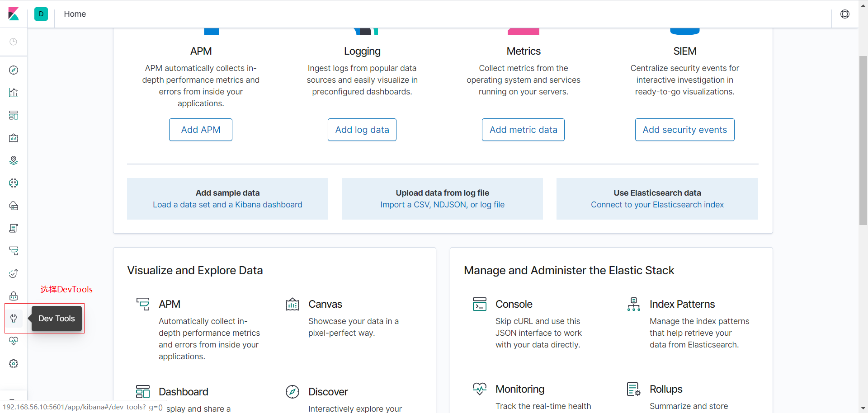Image resolution: width=868 pixels, height=413 pixels.
Task: Click the Add log data button
Action: [x=362, y=130]
